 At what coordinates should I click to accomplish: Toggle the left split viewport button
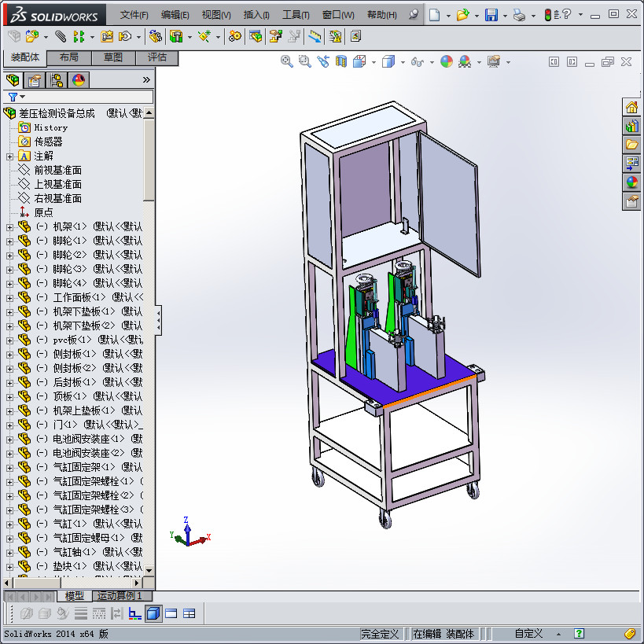pyautogui.click(x=554, y=62)
